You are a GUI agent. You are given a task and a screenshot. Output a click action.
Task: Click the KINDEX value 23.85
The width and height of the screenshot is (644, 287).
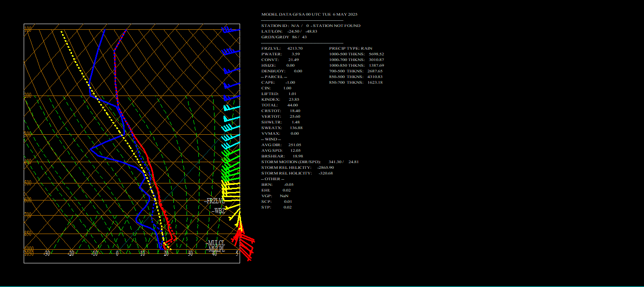pyautogui.click(x=294, y=99)
